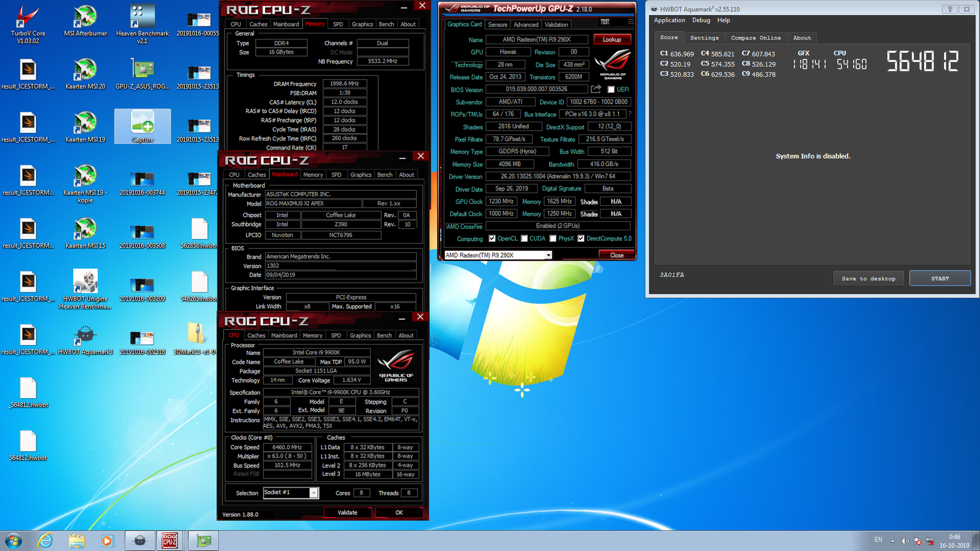Switch to GPU-Z taskbar button

point(203,540)
